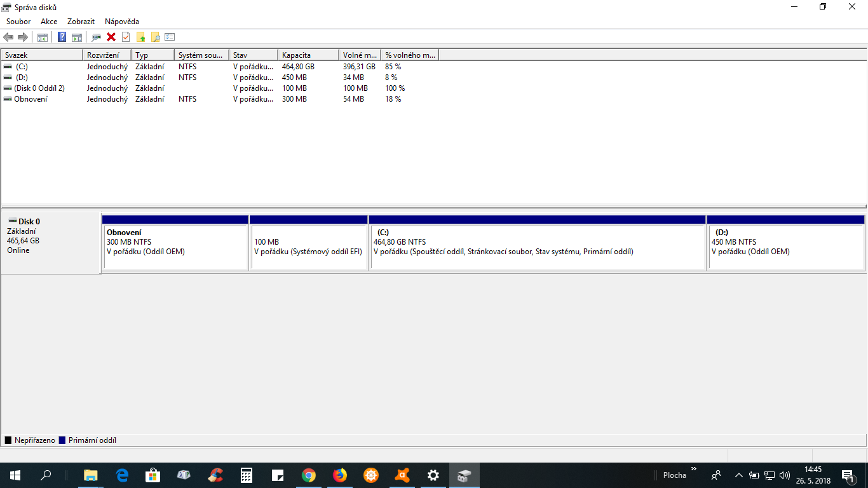Sort by the % volného m... column header
The width and height of the screenshot is (868, 488).
410,55
